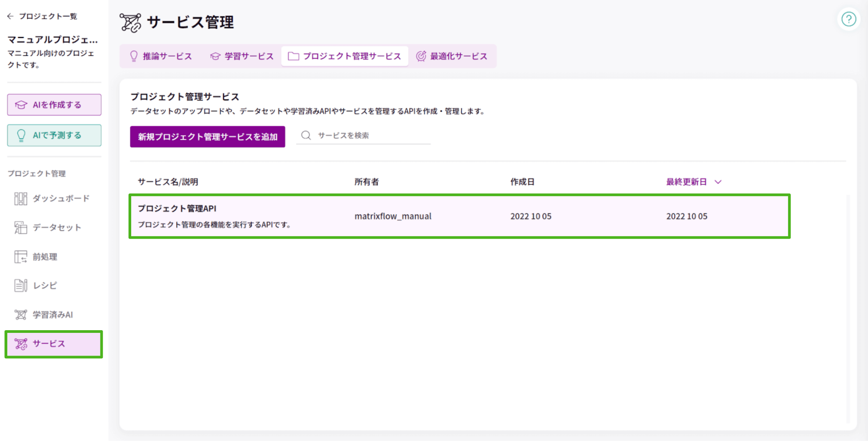Switch to the 推論サービス tab
This screenshot has width=868, height=441.
coord(161,56)
